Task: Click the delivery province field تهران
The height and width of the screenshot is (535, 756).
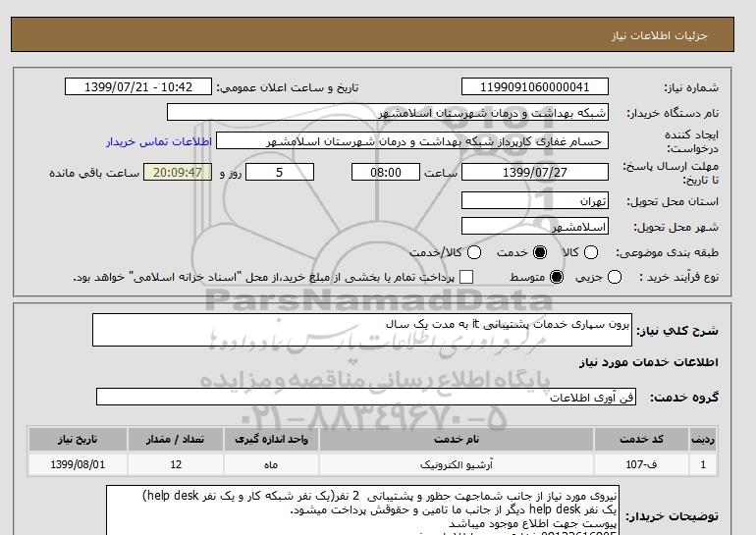Action: (x=535, y=200)
